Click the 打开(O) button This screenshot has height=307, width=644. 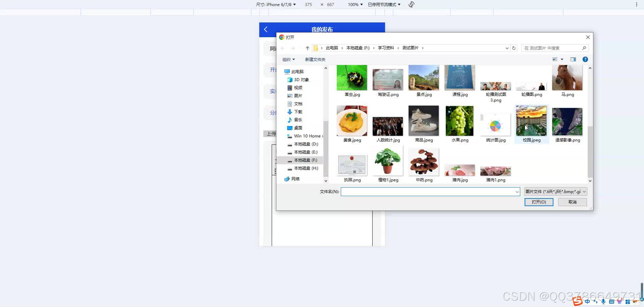539,202
